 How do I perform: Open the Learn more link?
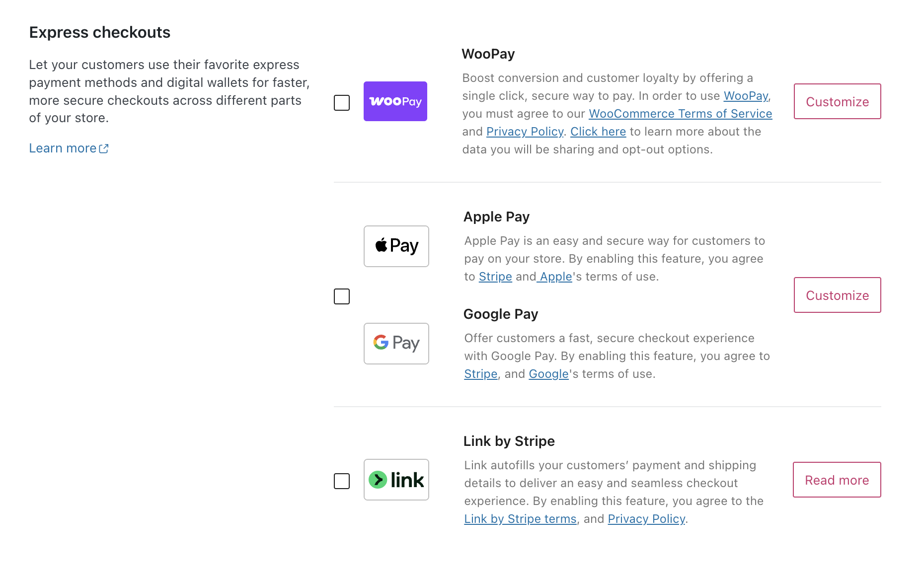[x=69, y=148]
